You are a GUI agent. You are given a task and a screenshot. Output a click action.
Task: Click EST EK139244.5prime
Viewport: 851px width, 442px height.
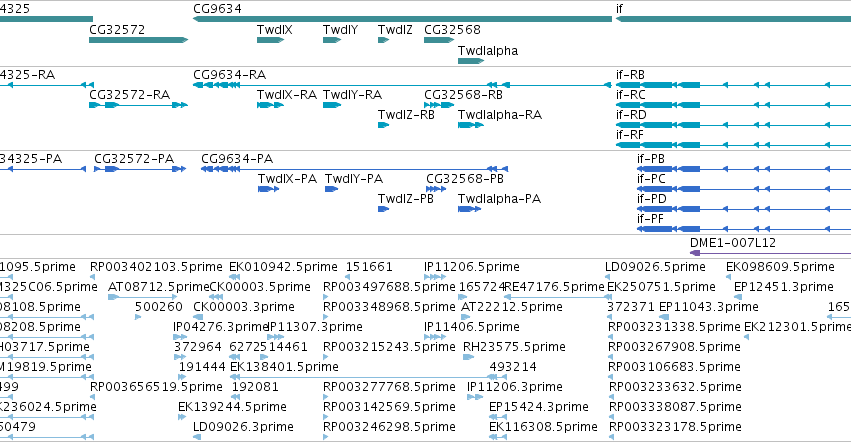[x=232, y=407]
